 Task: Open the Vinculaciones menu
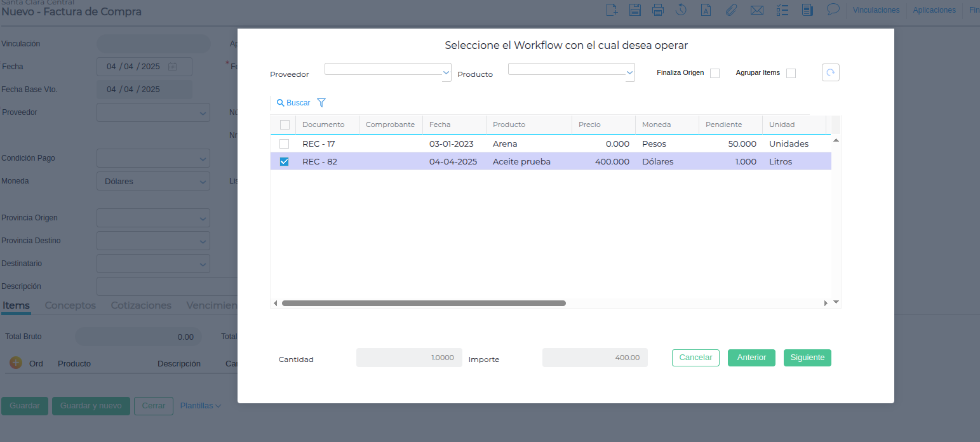[876, 10]
